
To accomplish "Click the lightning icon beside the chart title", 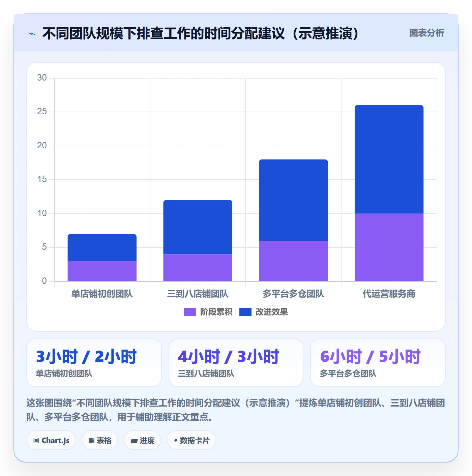I will tap(32, 34).
